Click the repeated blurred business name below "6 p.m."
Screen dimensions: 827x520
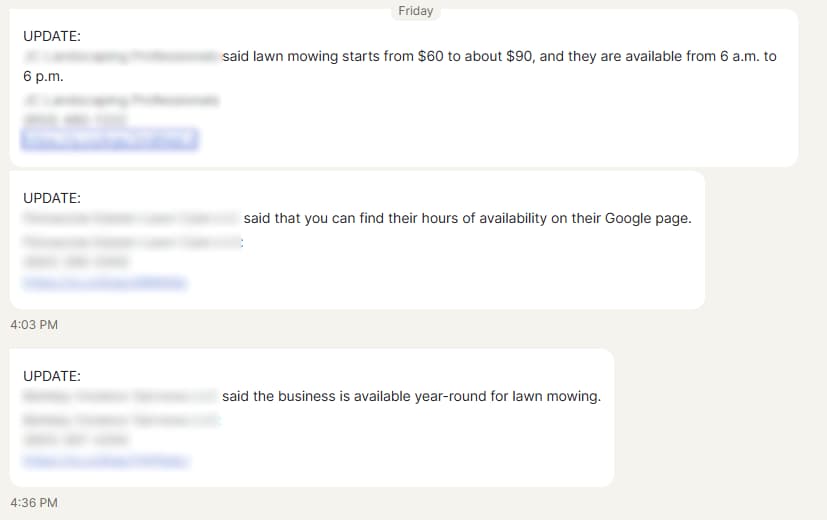120,100
